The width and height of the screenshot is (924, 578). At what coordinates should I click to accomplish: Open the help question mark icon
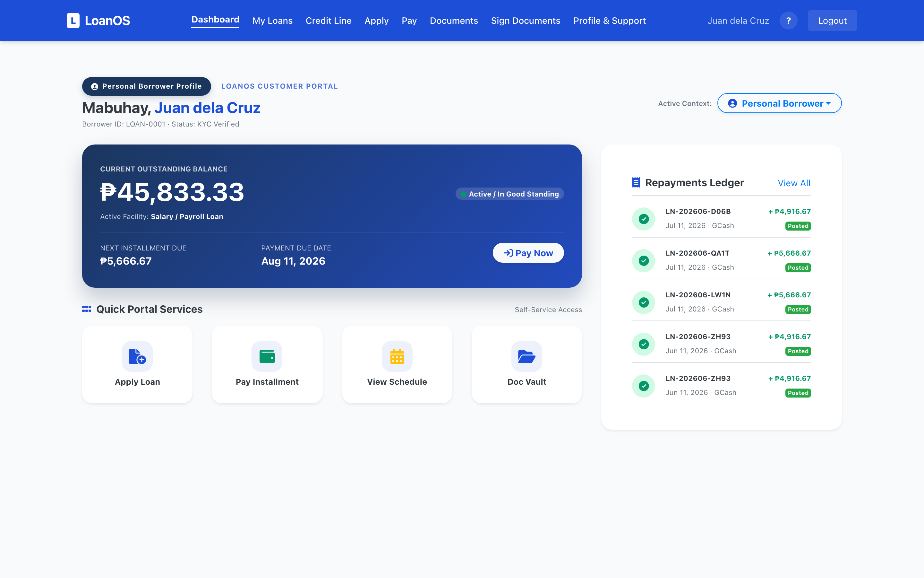788,21
